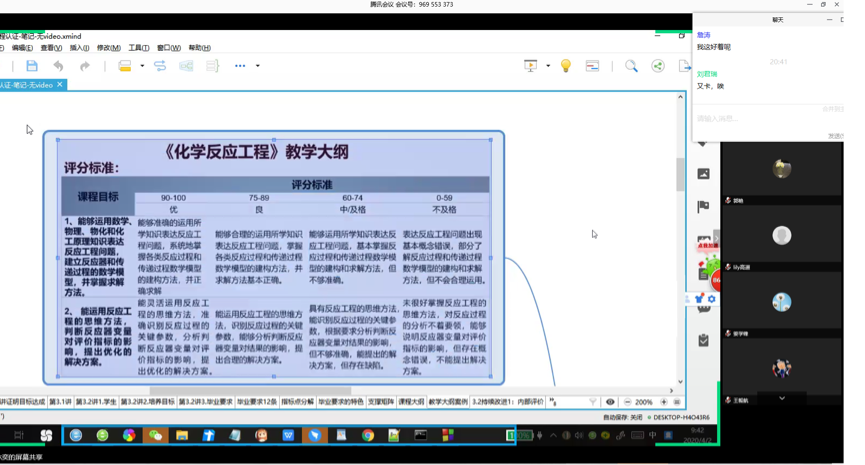
Task: Close the 无video document tab
Action: (60, 85)
